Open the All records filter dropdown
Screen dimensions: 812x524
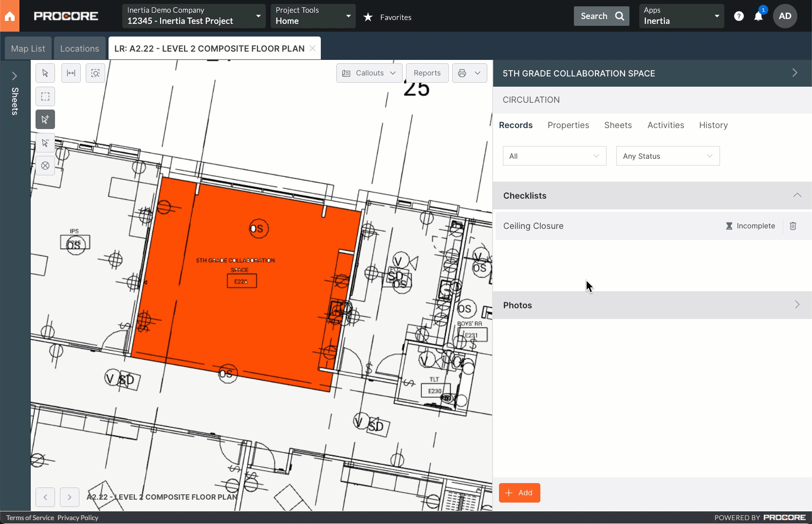[x=554, y=156]
